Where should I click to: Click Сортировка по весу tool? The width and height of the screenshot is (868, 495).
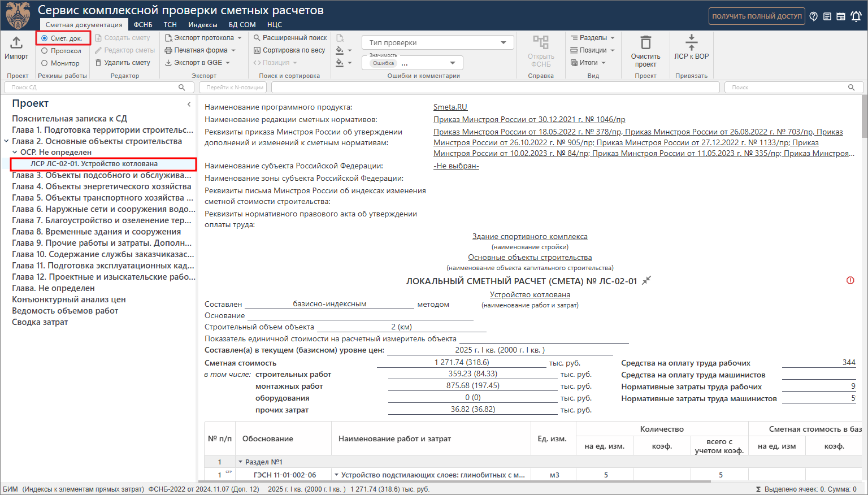pos(289,50)
